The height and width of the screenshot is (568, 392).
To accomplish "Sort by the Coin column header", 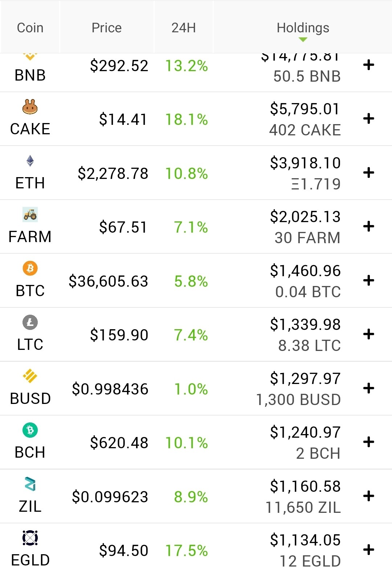I will tap(30, 28).
